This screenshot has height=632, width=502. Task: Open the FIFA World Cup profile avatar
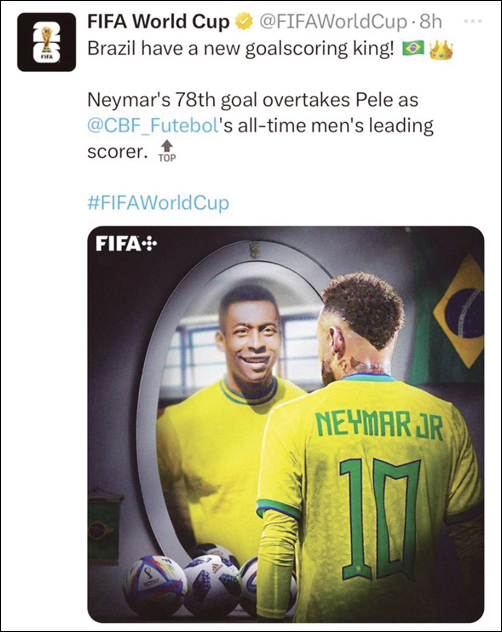click(x=46, y=42)
